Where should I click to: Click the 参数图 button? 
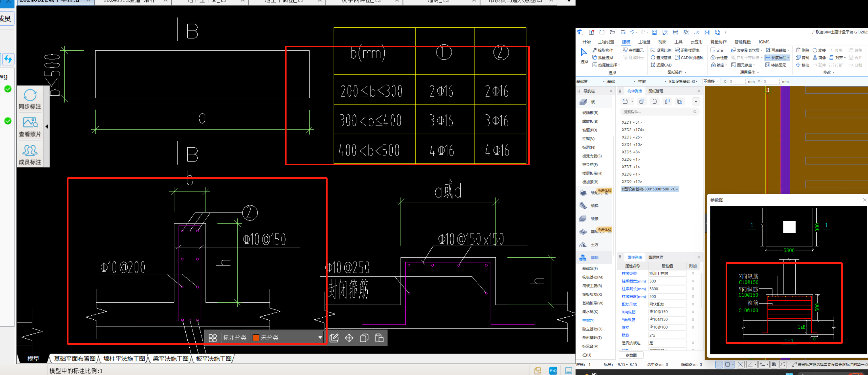[631, 355]
